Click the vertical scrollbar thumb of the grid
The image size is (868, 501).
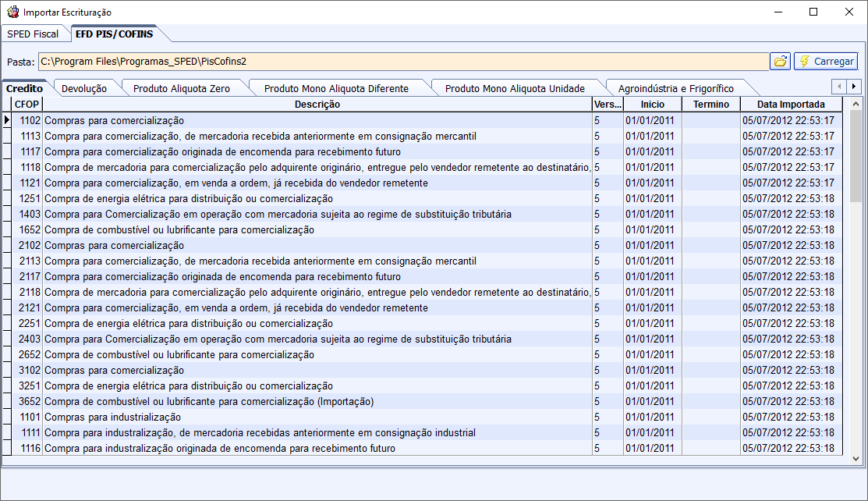tap(856, 157)
